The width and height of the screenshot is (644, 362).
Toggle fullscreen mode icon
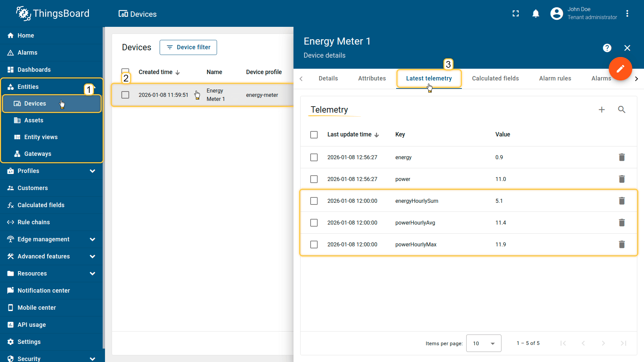(x=516, y=13)
